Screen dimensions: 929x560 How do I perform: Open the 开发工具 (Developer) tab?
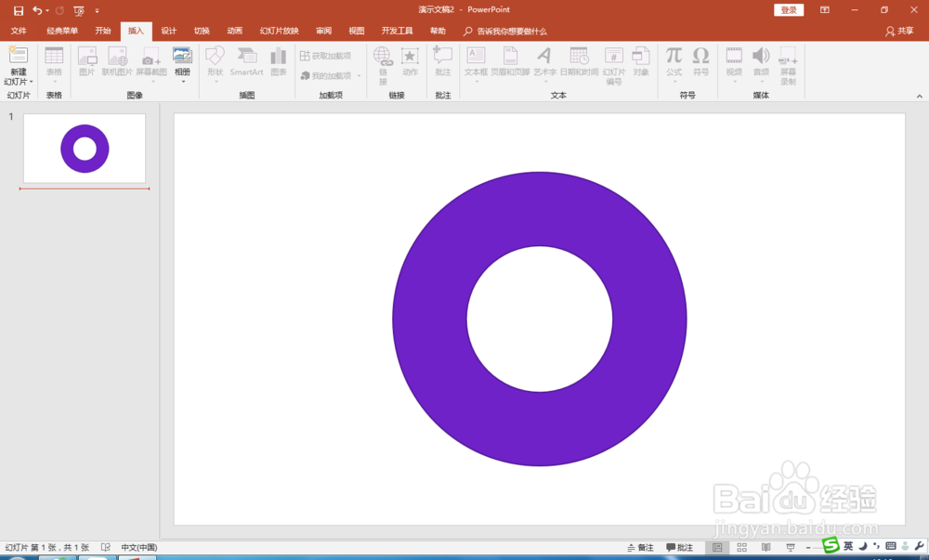click(x=397, y=31)
